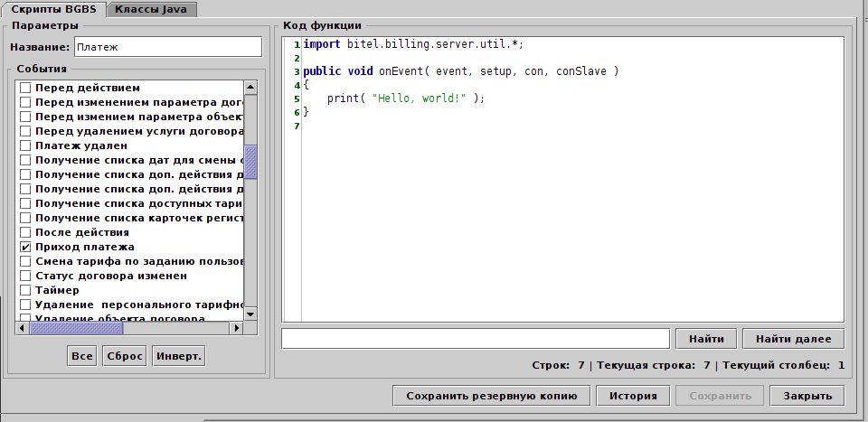Check Статус договора изменен event
The width and height of the screenshot is (868, 422).
pyautogui.click(x=25, y=276)
